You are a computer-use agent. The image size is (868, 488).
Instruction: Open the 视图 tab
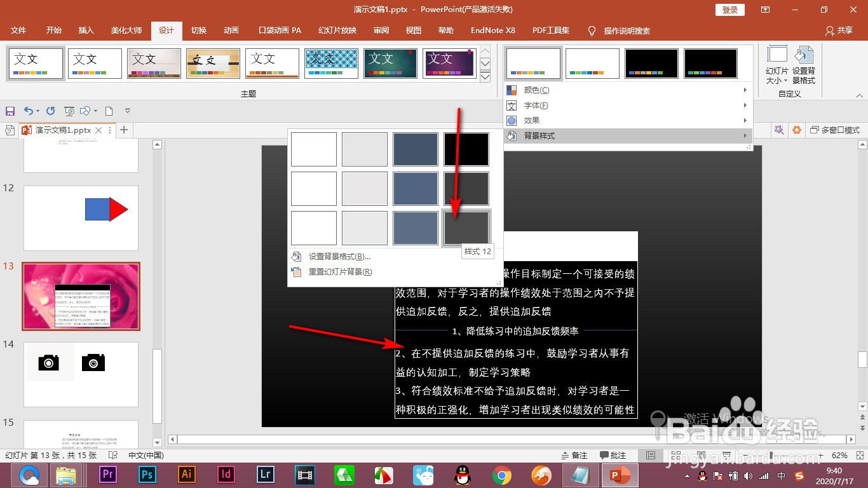click(414, 30)
